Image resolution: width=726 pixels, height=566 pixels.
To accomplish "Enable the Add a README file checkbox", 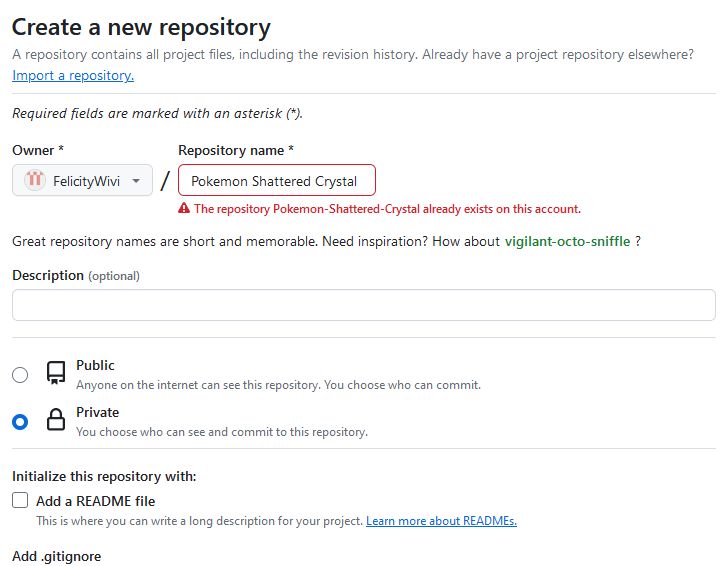I will pyautogui.click(x=20, y=501).
